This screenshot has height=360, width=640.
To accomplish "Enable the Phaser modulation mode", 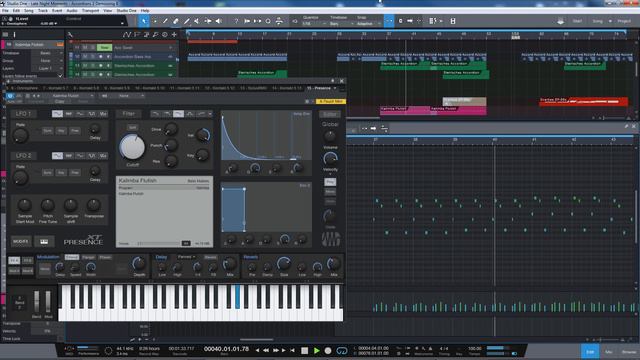I will [105, 257].
